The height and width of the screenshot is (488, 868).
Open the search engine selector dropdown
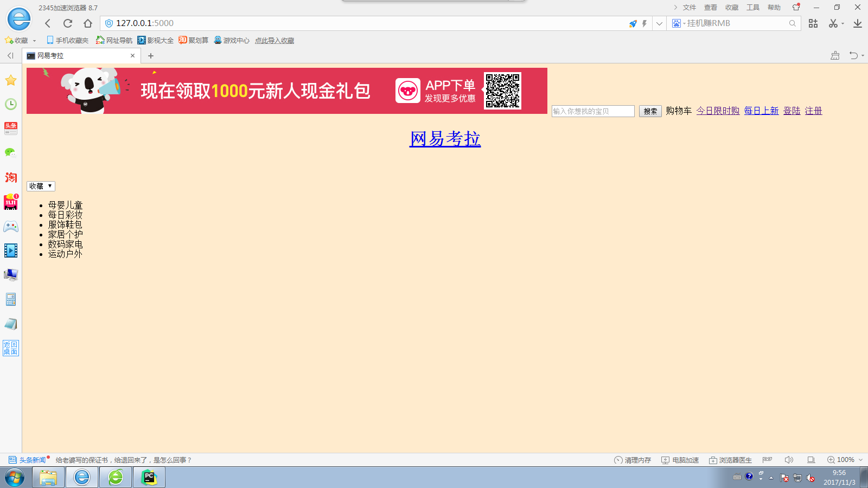(x=678, y=23)
